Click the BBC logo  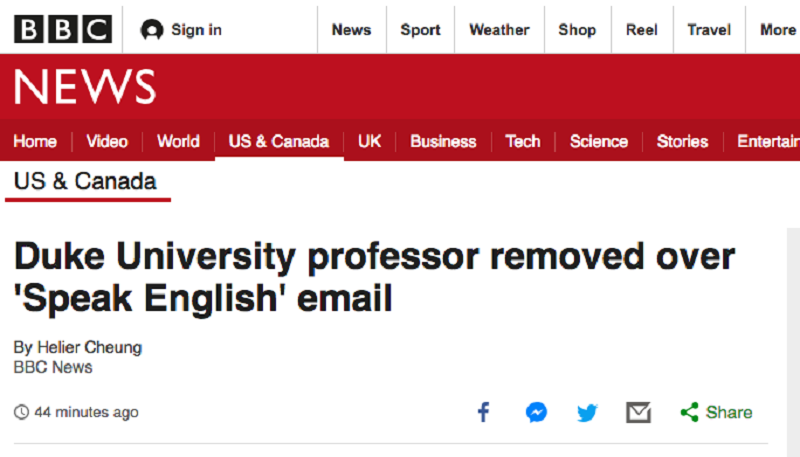point(62,29)
